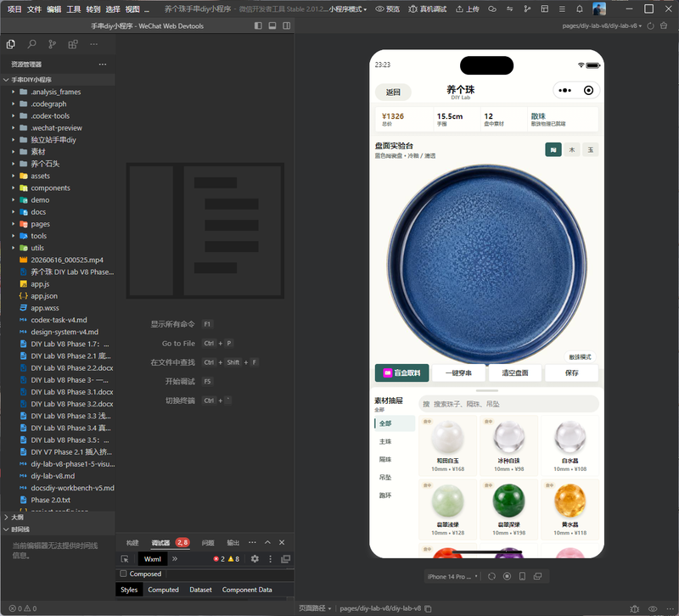Click the capsule close circle button
The image size is (679, 616).
point(588,91)
